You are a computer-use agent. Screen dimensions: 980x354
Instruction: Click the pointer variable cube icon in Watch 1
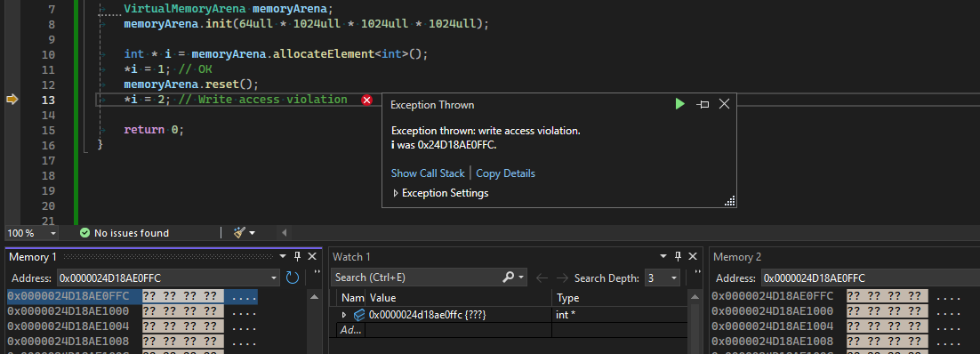tap(358, 315)
